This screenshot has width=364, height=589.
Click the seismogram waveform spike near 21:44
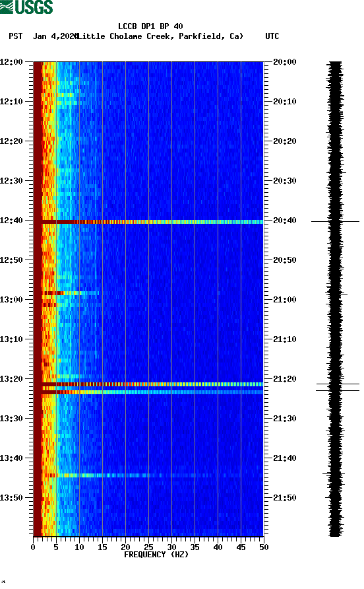333,474
